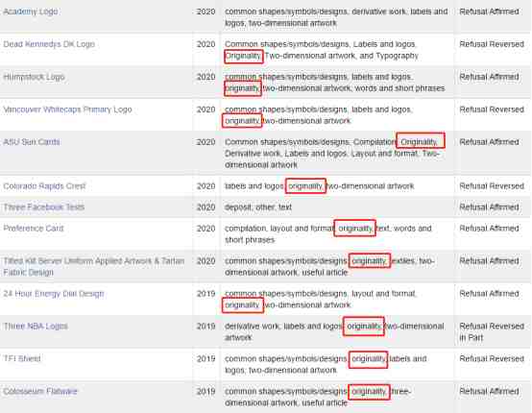
Task: Select year 2020 in Academy Logo row
Action: [x=206, y=12]
